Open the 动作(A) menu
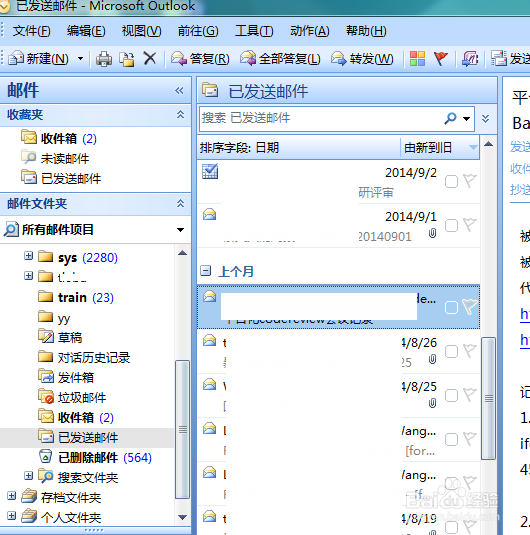Viewport: 530px width, 535px height. click(310, 31)
